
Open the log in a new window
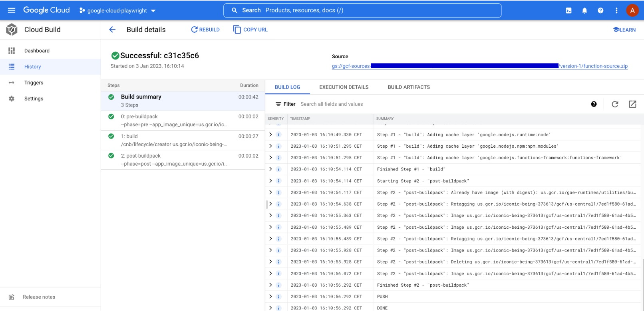click(x=632, y=104)
